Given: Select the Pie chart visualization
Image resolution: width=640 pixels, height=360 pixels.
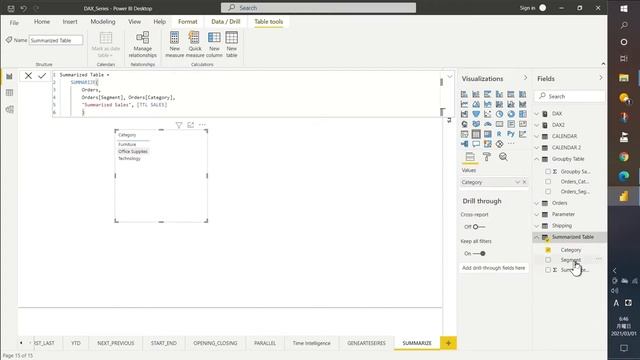Looking at the screenshot, I should 499,114.
